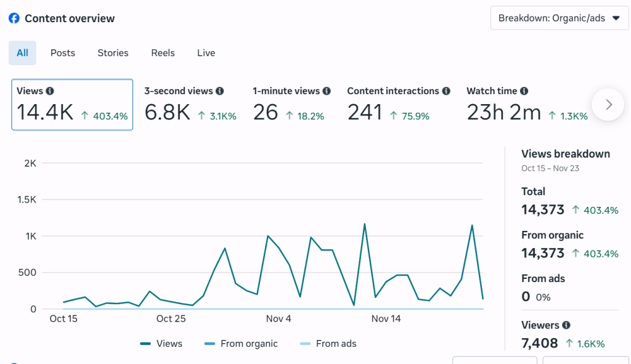
Task: Click the info icon next to Views
Action: [50, 91]
